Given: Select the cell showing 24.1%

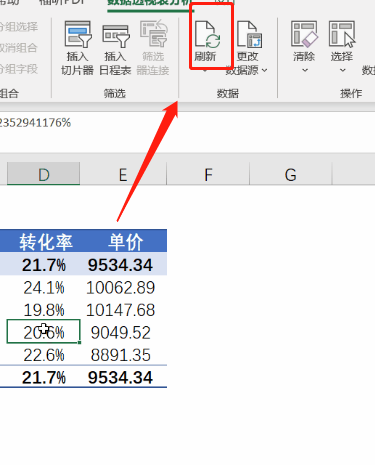Looking at the screenshot, I should (44, 287).
